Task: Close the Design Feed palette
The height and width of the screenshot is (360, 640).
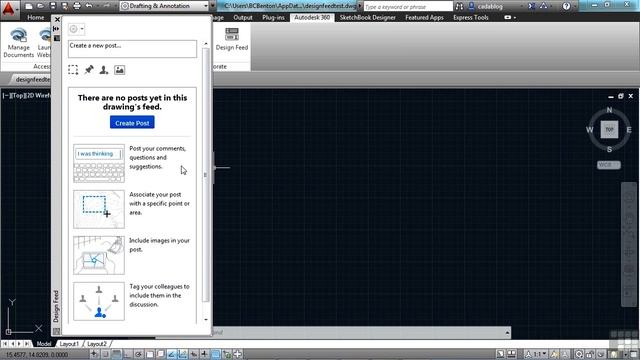Action: click(x=57, y=20)
